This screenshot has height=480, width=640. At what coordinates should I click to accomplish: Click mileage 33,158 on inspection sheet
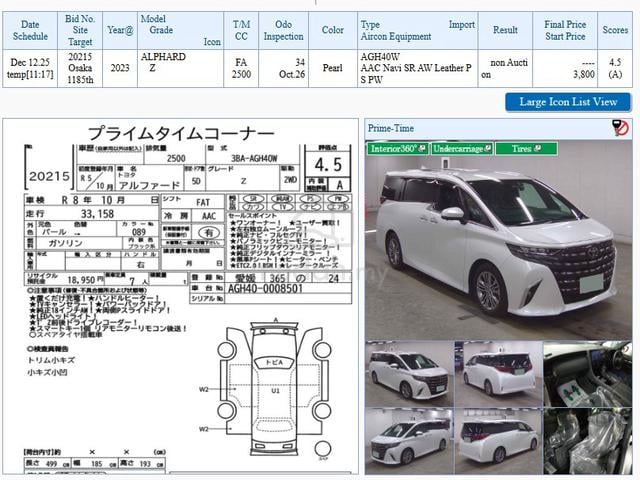click(97, 214)
